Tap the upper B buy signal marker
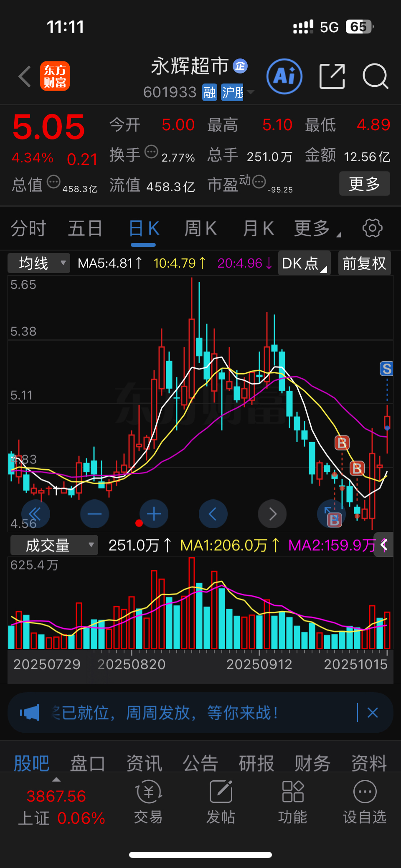The image size is (401, 868). (x=342, y=443)
